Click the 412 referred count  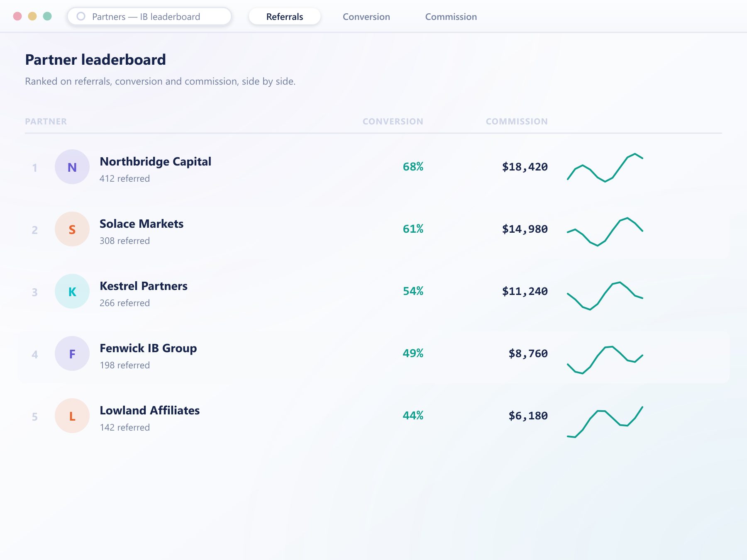(124, 178)
